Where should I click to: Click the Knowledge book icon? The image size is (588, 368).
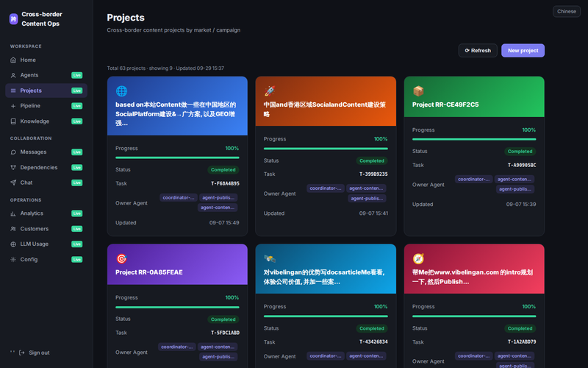13,121
